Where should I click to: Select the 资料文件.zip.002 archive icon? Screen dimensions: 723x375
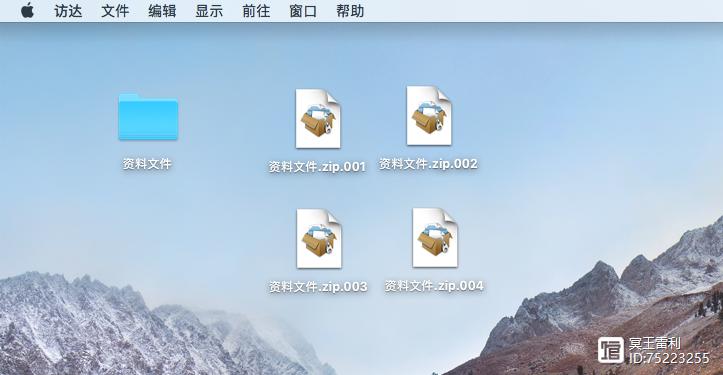pyautogui.click(x=429, y=115)
